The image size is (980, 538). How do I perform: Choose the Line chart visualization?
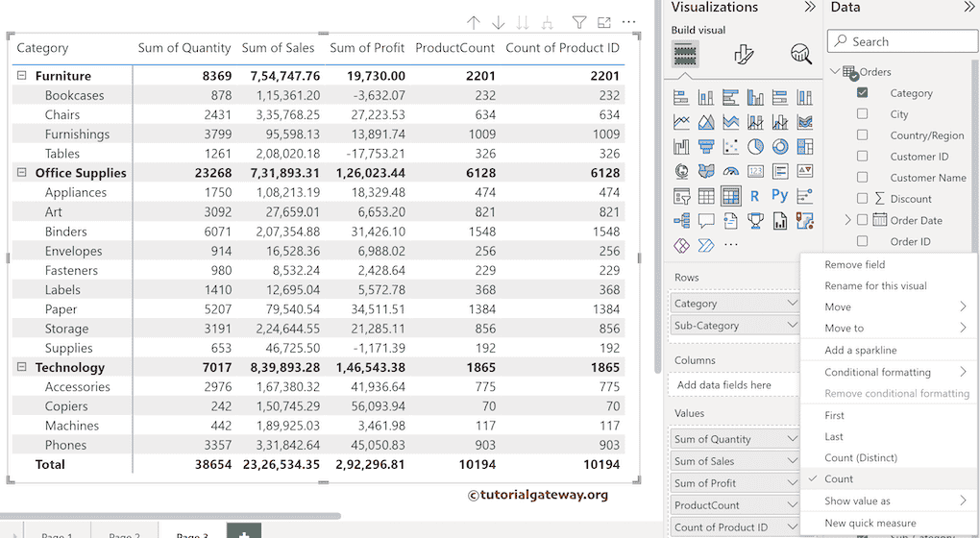(681, 122)
